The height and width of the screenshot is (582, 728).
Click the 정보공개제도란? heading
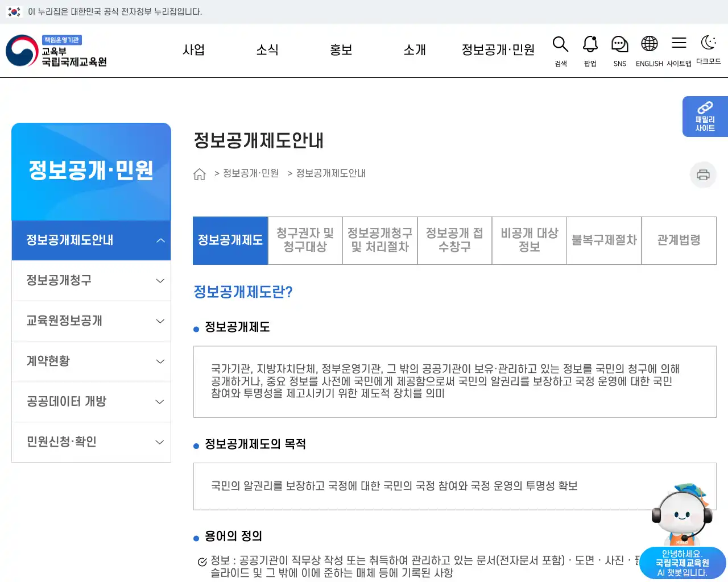243,292
